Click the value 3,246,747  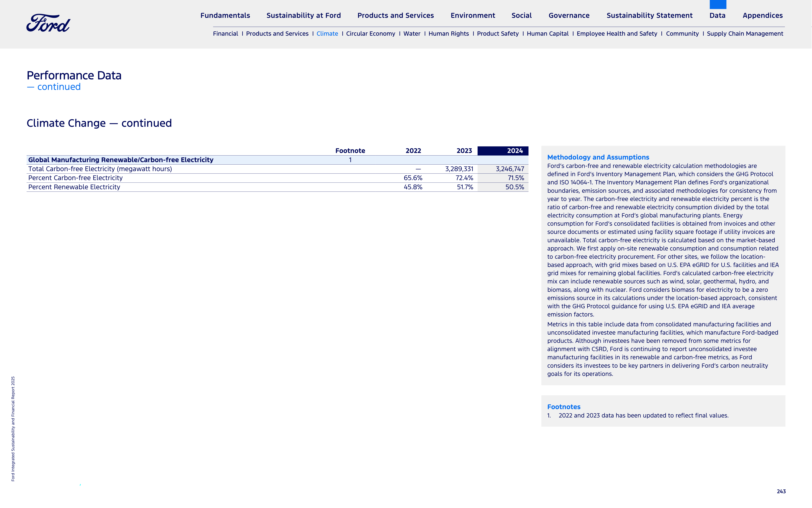pyautogui.click(x=510, y=169)
